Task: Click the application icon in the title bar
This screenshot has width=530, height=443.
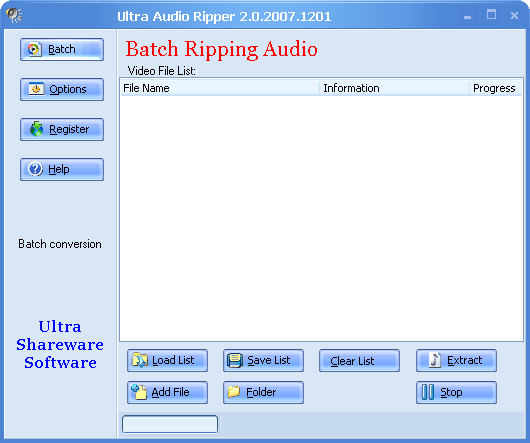Action: (14, 16)
